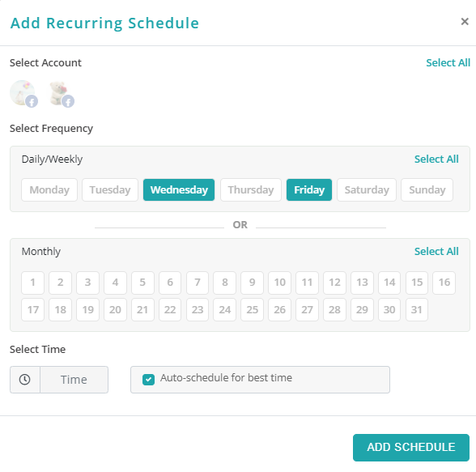The image size is (476, 472).
Task: Enable Monday in weekly frequency
Action: [x=49, y=189]
